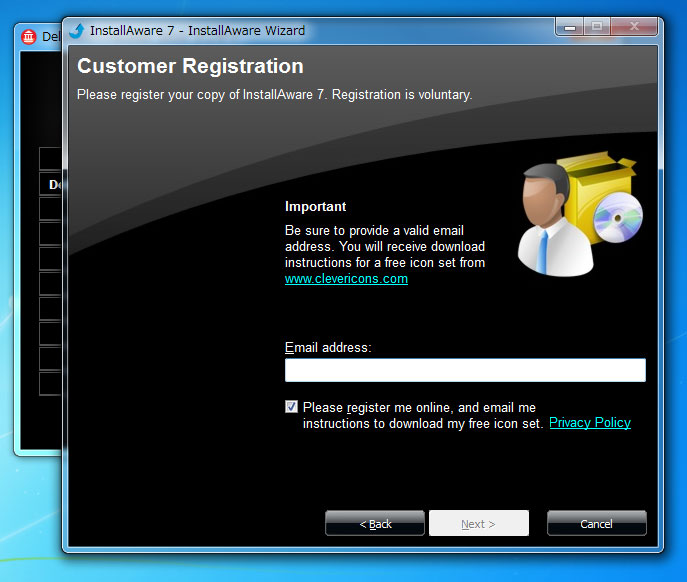Click the background window's title text
Viewport: 687px width, 582px height.
(x=51, y=37)
